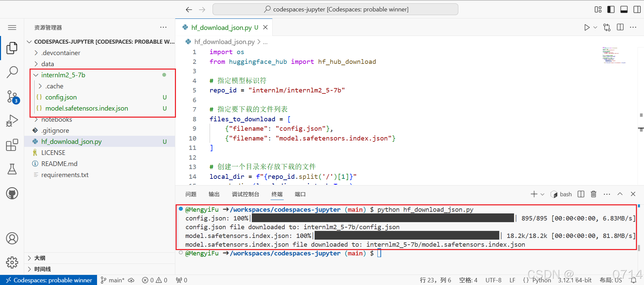This screenshot has width=644, height=285.
Task: Open Explorer views and more actions ellipsis
Action: [x=164, y=28]
